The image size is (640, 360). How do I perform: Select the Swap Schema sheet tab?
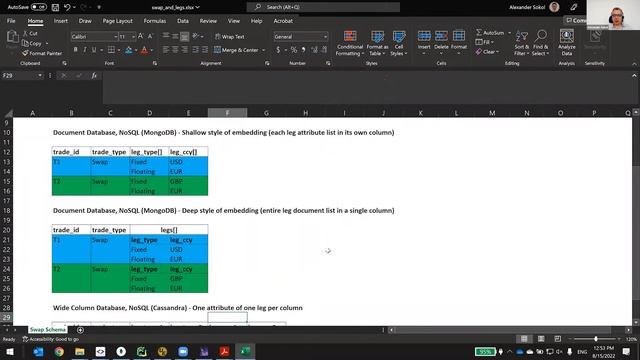tap(48, 329)
